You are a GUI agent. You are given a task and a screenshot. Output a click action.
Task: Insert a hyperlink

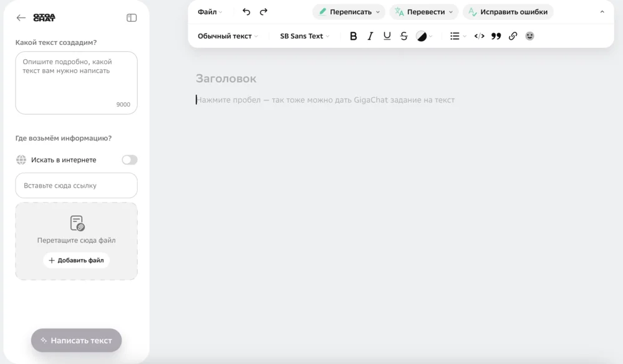pyautogui.click(x=513, y=36)
